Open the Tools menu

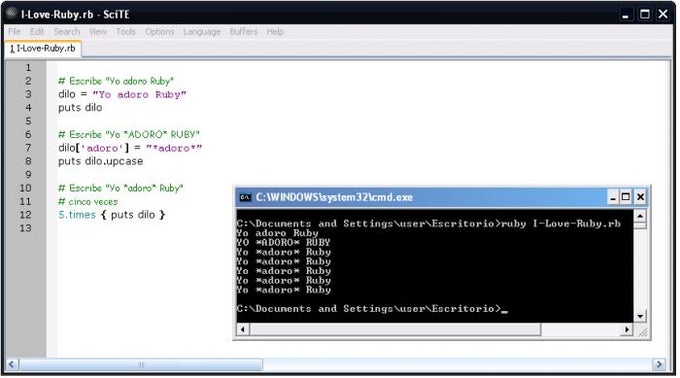point(126,32)
